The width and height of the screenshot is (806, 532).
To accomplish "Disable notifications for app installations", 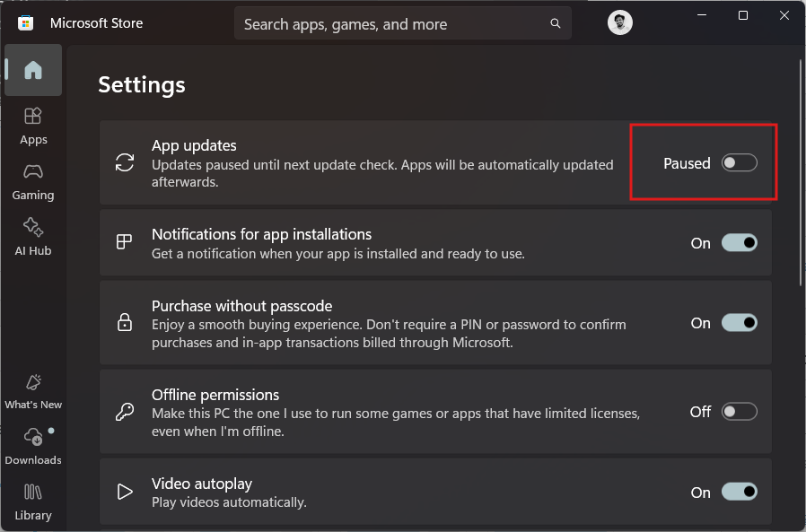I will click(x=740, y=242).
